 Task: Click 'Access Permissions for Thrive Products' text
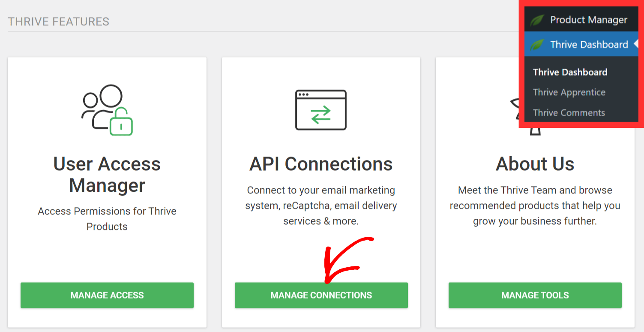pos(107,219)
